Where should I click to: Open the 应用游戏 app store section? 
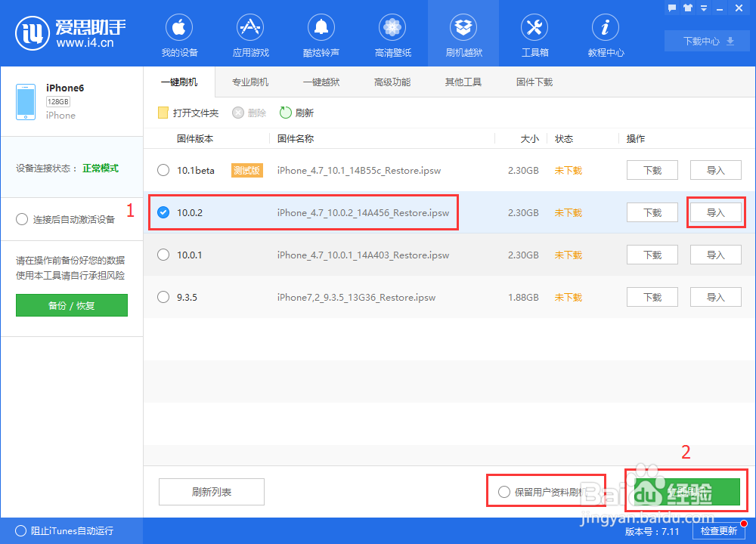(x=250, y=36)
